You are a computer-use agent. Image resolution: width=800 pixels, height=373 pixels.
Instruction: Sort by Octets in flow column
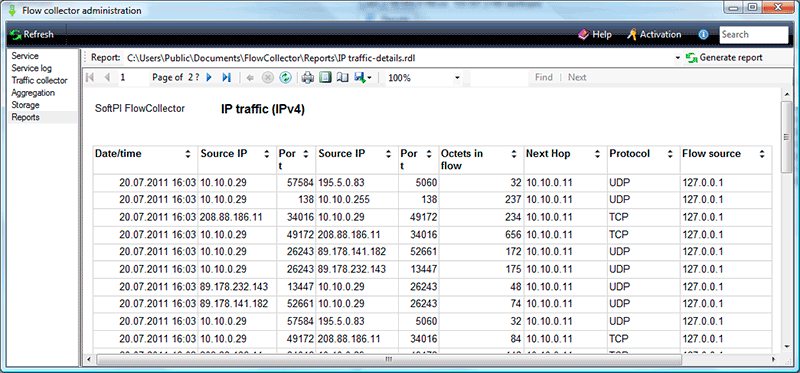514,154
